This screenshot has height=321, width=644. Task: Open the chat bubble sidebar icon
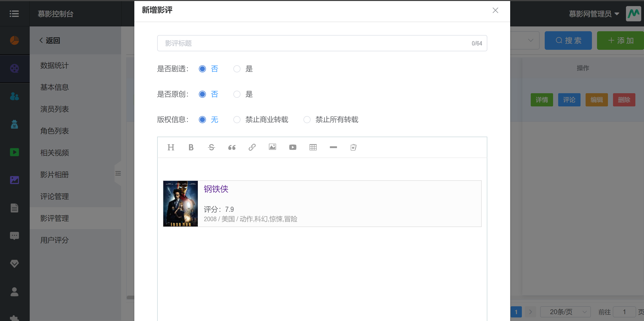(x=14, y=236)
